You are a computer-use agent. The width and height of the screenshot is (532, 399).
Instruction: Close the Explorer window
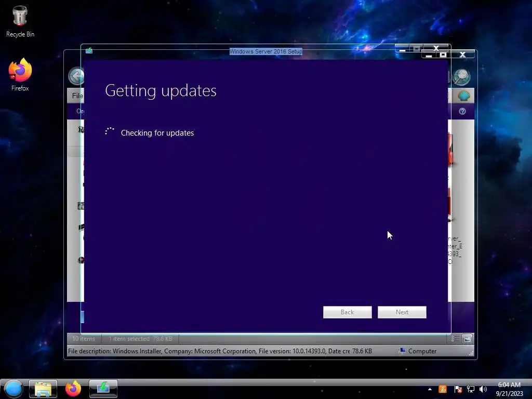point(462,55)
